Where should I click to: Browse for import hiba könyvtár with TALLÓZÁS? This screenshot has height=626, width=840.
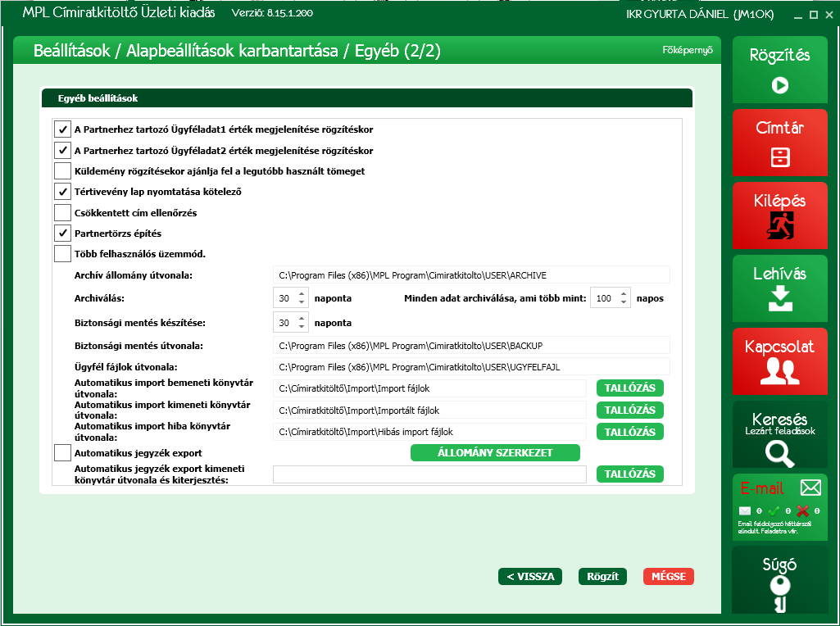[630, 432]
